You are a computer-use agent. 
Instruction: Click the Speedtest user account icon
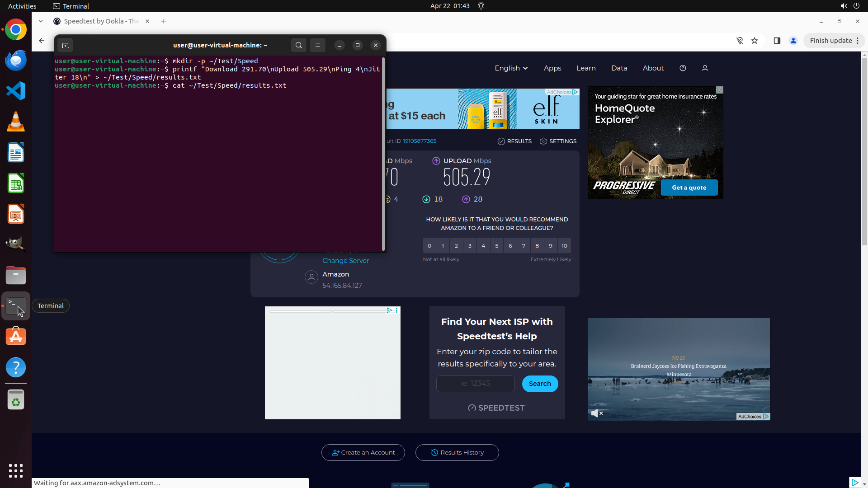click(705, 68)
